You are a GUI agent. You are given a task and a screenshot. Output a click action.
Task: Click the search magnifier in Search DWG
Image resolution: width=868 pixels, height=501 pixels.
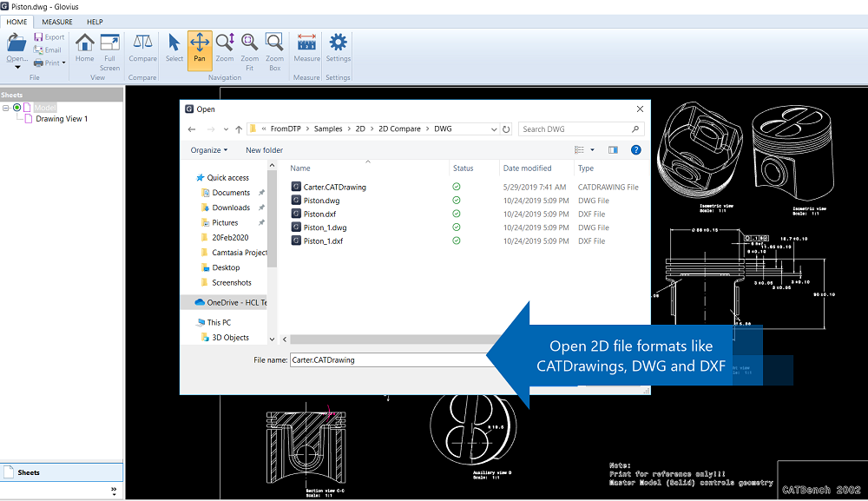635,129
